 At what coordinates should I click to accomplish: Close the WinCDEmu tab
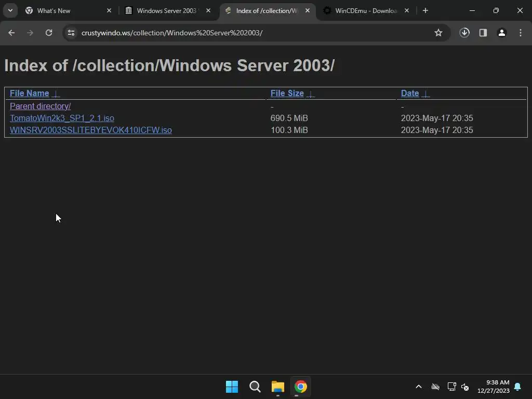(x=407, y=10)
